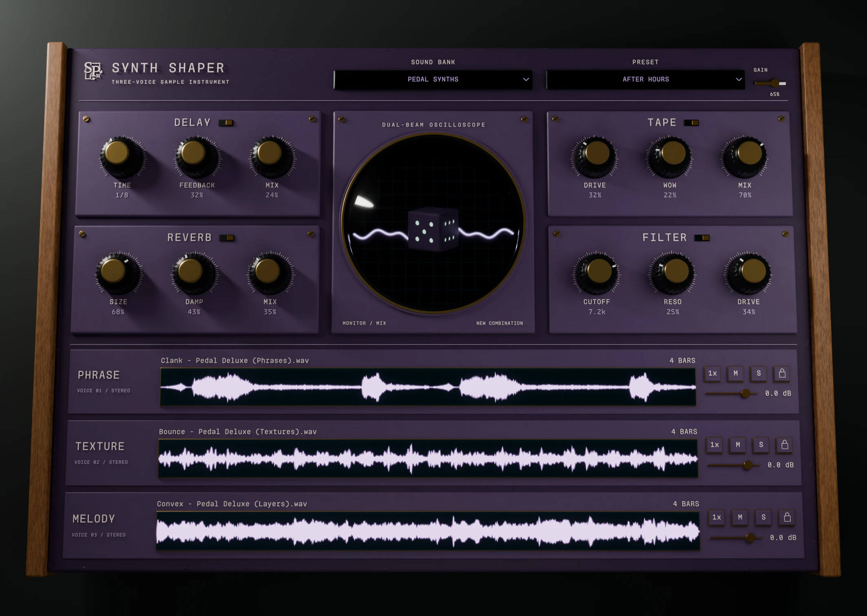Click the Texture Bounce waveform display
The image size is (867, 616).
click(428, 458)
